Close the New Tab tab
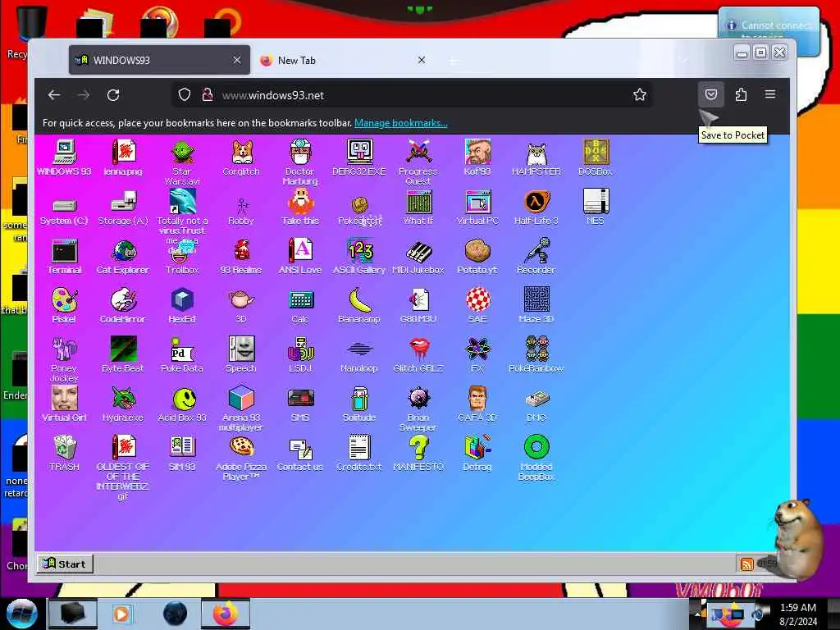 (422, 60)
